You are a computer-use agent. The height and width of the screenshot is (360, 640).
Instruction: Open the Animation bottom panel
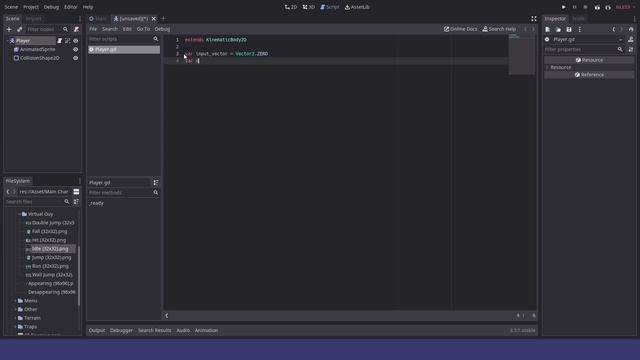206,330
